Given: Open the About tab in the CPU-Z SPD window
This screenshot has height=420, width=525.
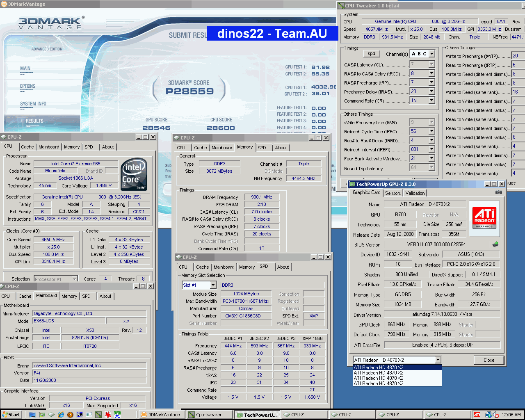Looking at the screenshot, I should coord(283,267).
